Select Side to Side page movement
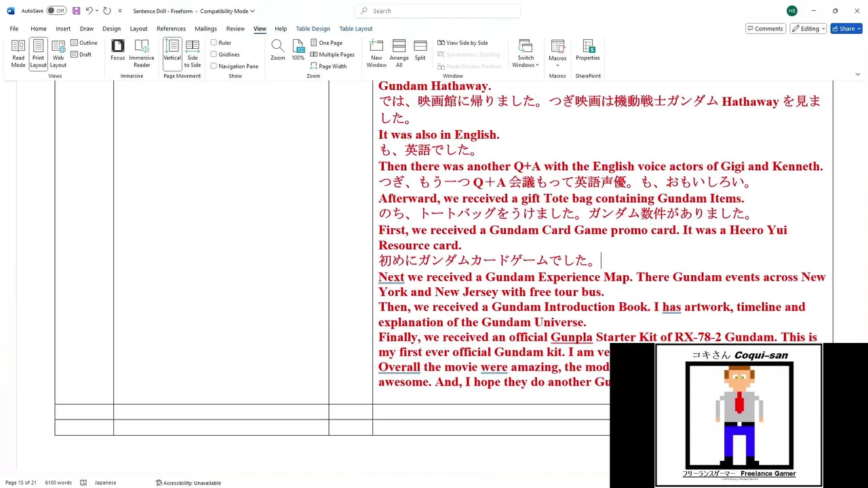The image size is (868, 488). [193, 54]
